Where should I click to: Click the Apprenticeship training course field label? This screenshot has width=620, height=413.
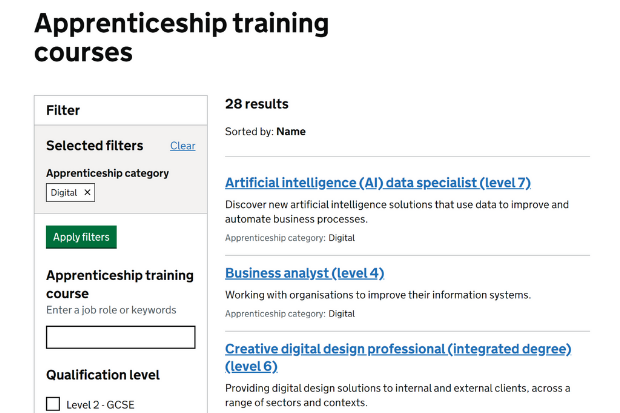119,284
